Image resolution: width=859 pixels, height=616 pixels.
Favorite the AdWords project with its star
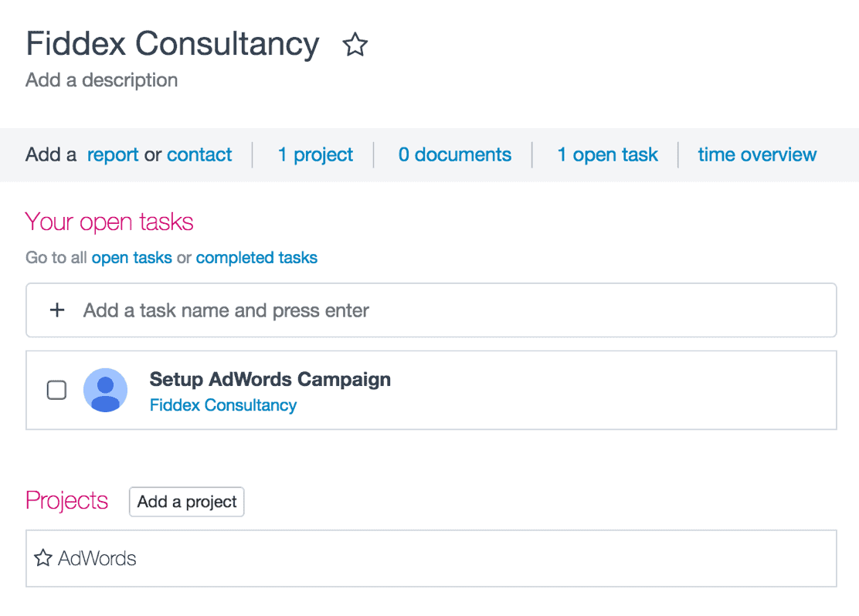pos(42,558)
